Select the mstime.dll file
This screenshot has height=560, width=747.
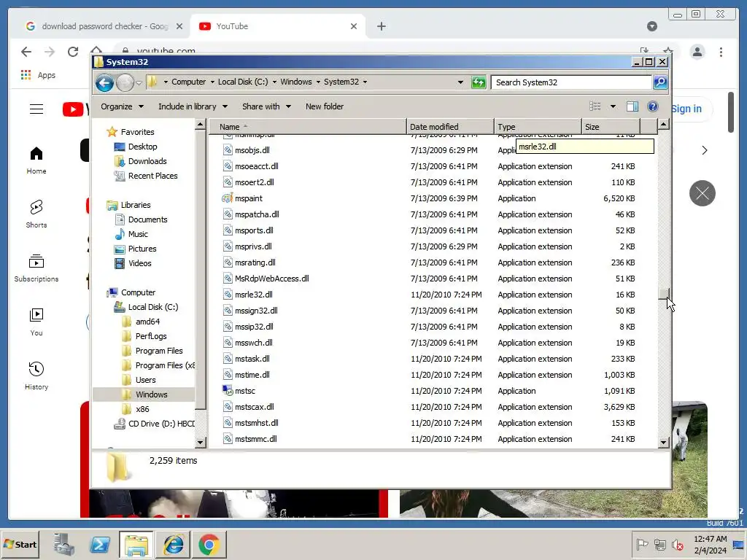[252, 375]
